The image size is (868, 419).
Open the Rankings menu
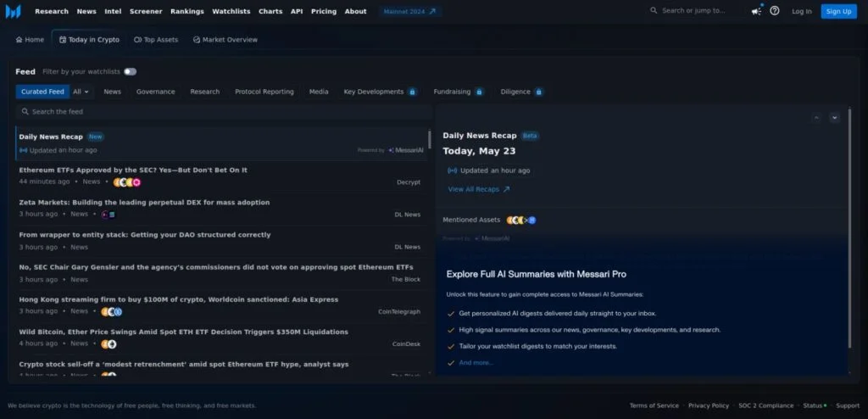click(x=187, y=11)
